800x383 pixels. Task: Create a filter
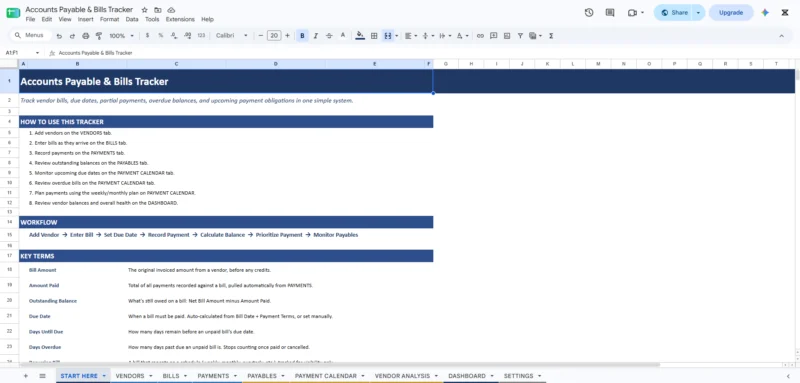click(x=520, y=36)
